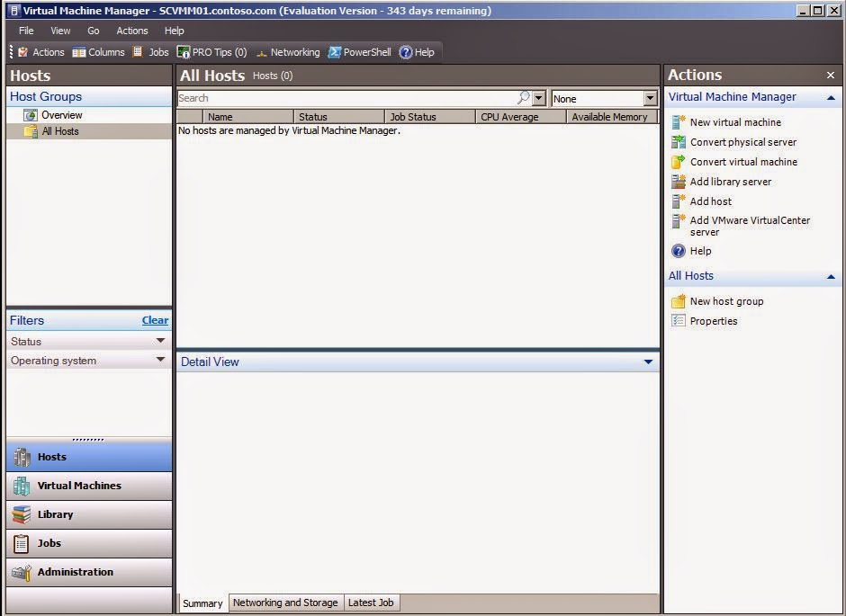Collapse the All Hosts actions section
The image size is (846, 616).
coord(831,276)
